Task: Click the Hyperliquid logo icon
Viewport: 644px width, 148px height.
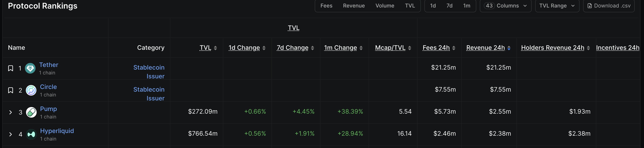Action: point(31,134)
